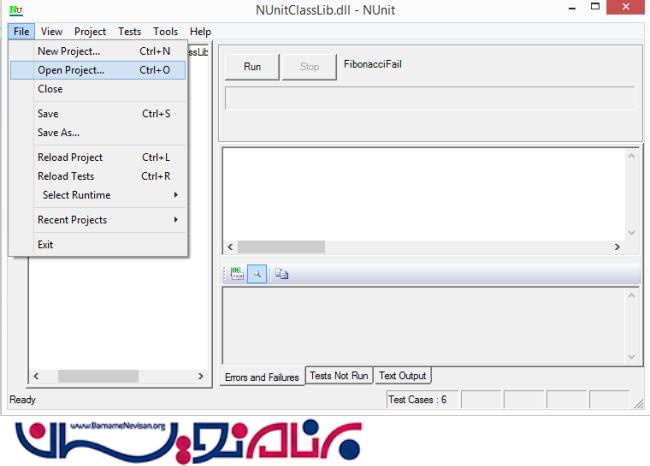This screenshot has width=650, height=466.
Task: Click the FibonacciFail test name label
Action: 372,64
